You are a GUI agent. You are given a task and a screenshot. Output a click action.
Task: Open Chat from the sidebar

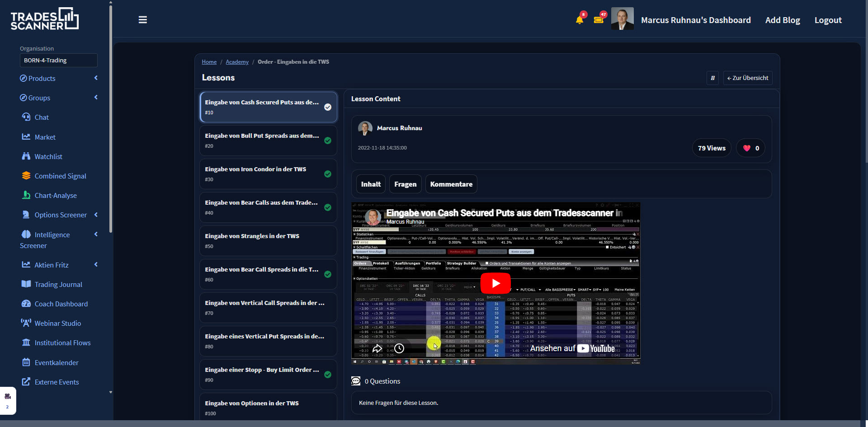(42, 117)
